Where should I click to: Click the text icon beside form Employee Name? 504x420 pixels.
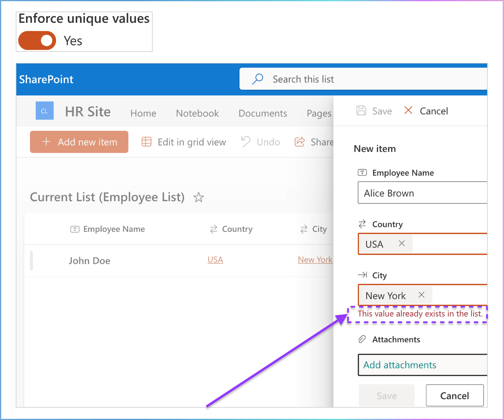[362, 173]
